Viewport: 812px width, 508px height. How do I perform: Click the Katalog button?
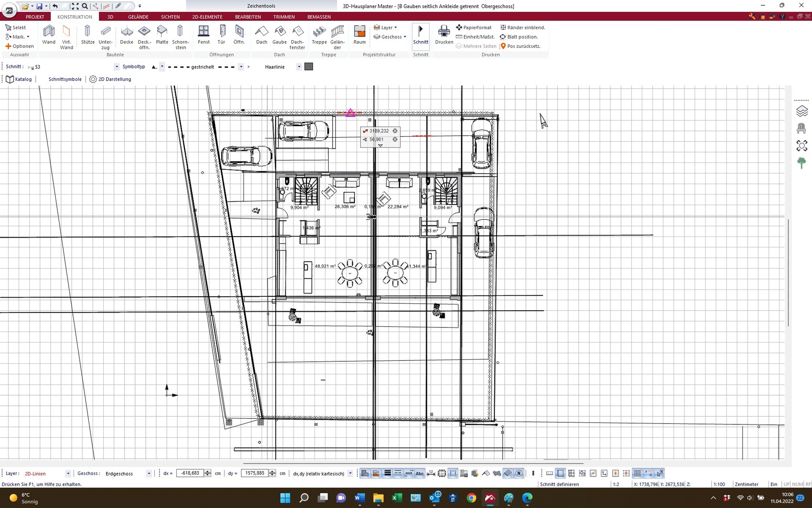(19, 79)
